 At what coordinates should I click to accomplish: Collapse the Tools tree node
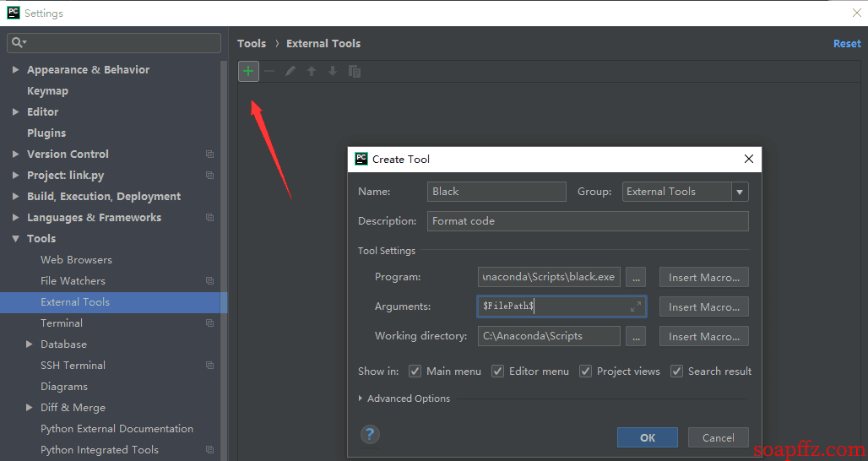pos(15,239)
